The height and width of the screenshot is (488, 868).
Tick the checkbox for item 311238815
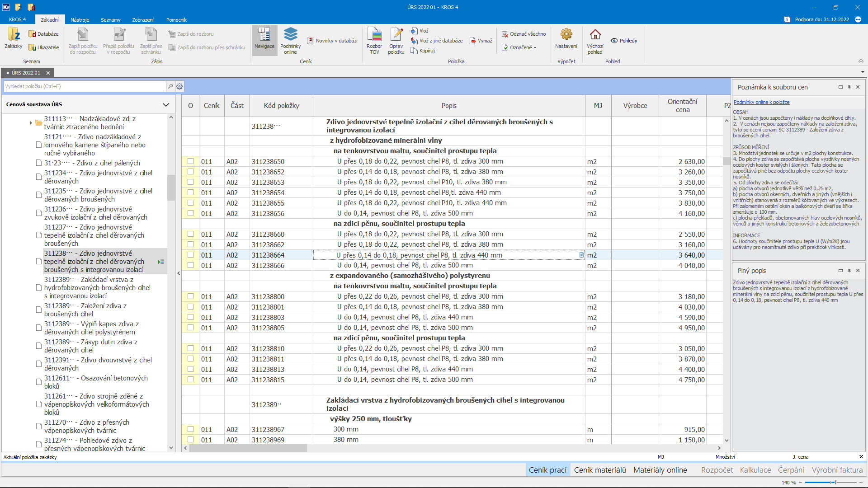click(x=190, y=380)
